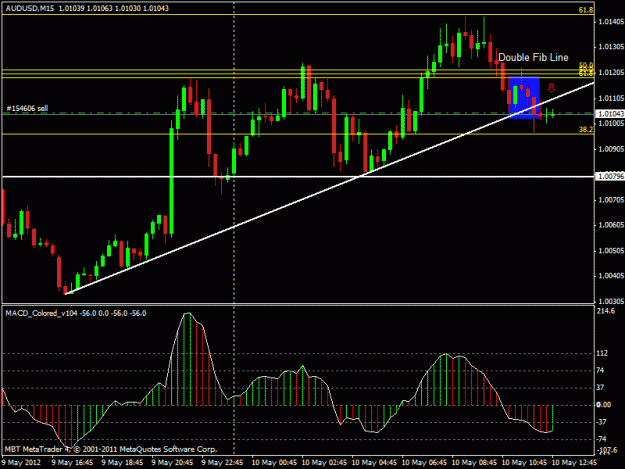Click the 9 May 2012 date label
625x469 pixels.
tap(21, 463)
